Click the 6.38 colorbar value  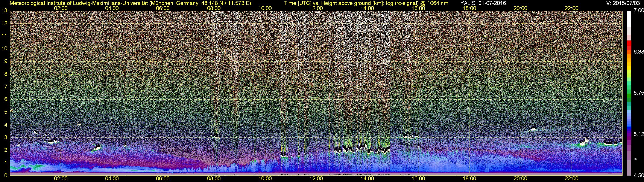[638, 52]
